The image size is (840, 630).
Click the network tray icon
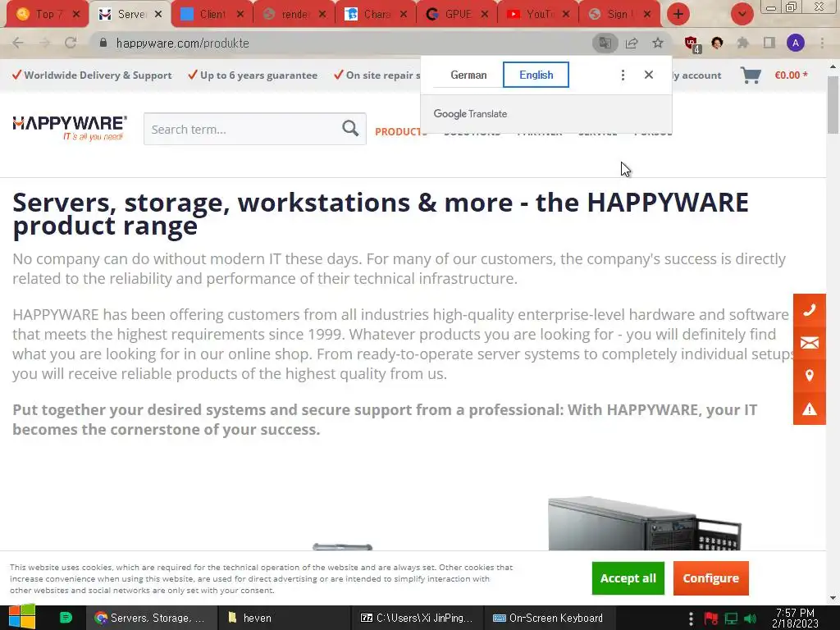click(731, 619)
